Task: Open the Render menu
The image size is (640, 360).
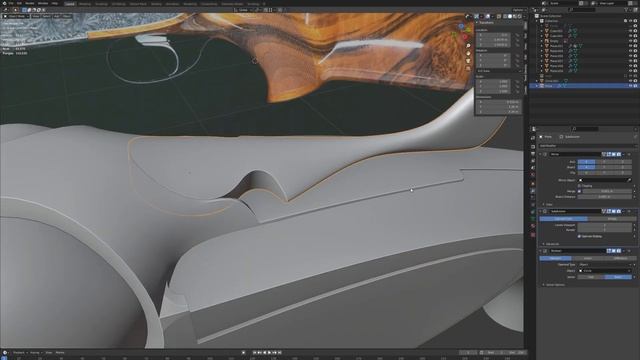Action: (29, 3)
